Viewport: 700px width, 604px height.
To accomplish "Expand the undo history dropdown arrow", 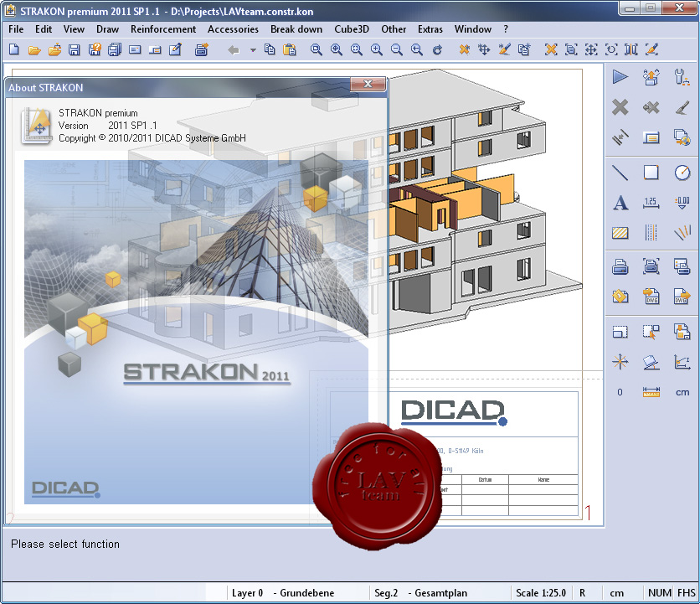I will [252, 49].
